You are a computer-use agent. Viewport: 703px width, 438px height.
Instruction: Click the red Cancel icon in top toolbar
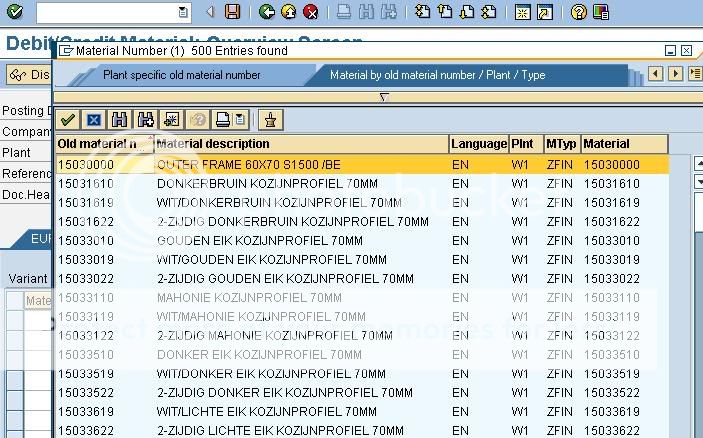(311, 12)
